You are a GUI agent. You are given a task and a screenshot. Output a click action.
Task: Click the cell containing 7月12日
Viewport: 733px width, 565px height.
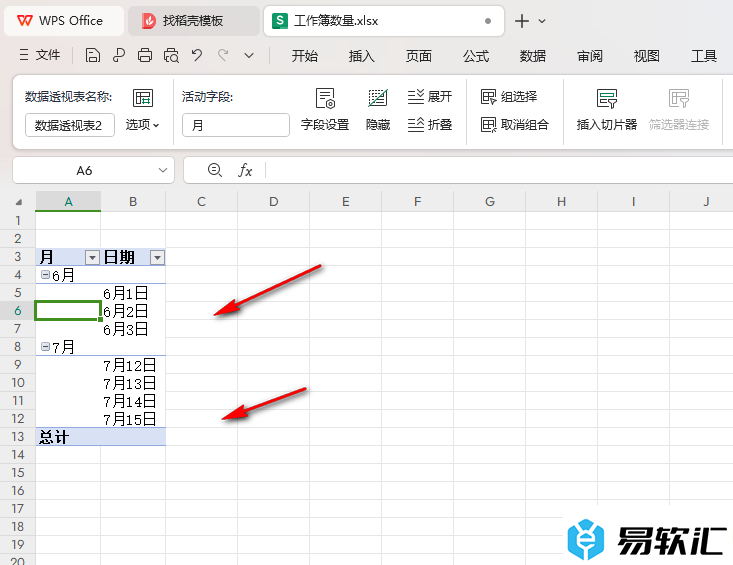(x=133, y=365)
